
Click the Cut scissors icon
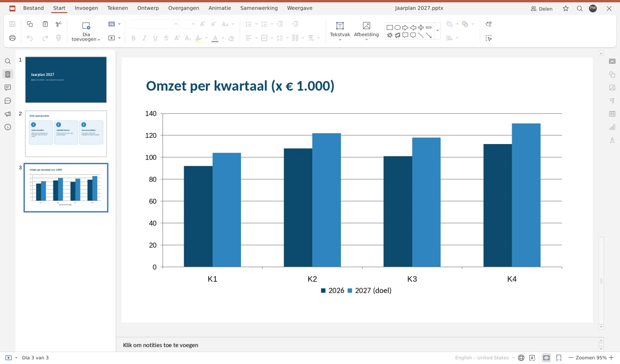(59, 24)
